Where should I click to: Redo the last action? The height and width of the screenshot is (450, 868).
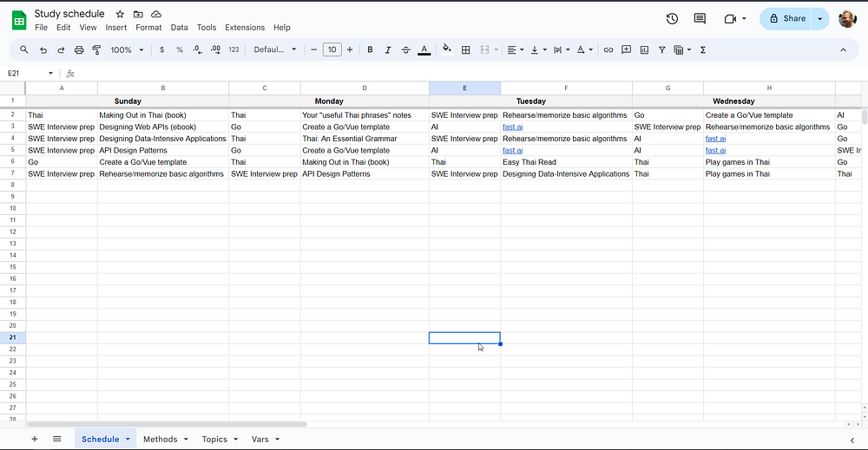click(61, 49)
